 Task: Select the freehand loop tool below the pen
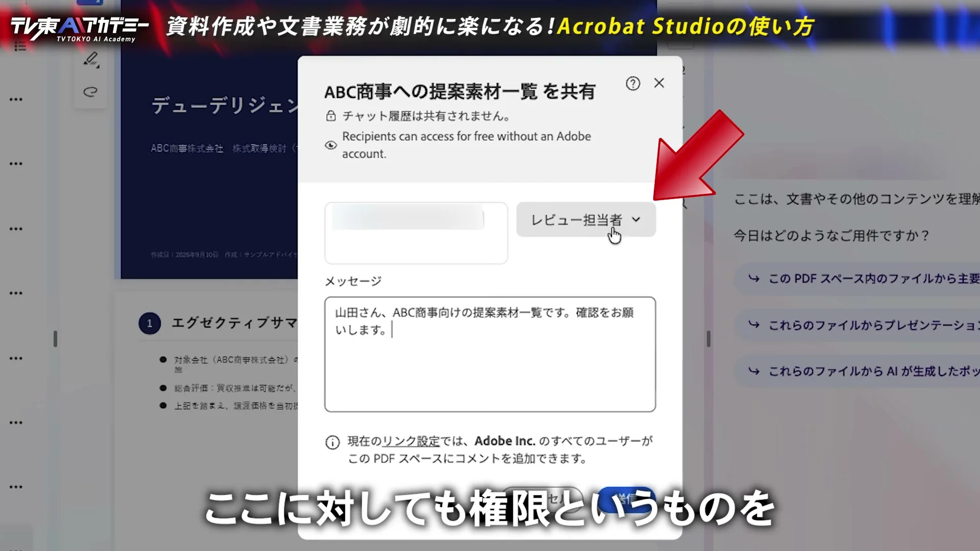point(90,92)
